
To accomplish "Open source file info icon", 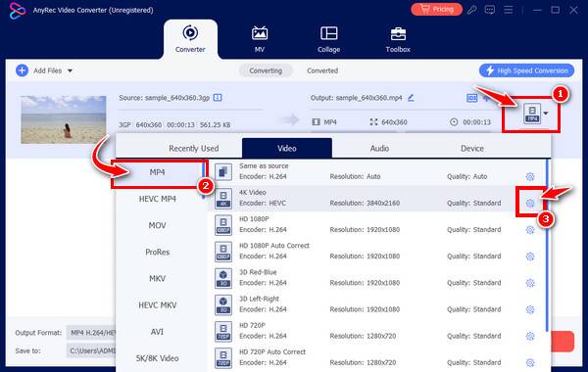I will tap(218, 98).
